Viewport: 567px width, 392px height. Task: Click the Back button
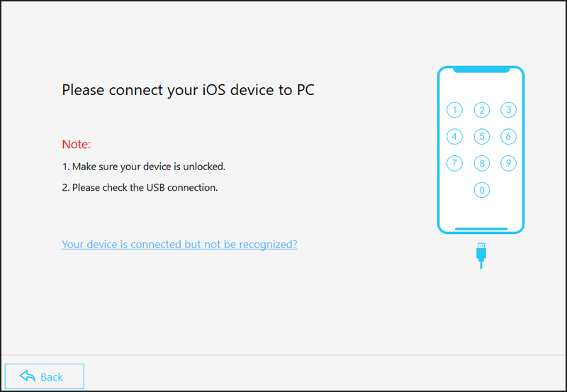coord(45,376)
